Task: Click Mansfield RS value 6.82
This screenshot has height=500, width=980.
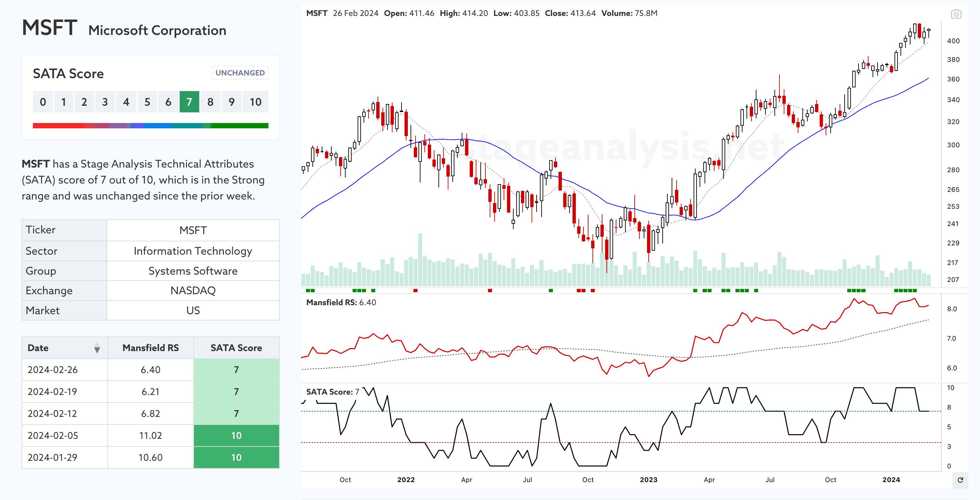Action: (x=151, y=414)
